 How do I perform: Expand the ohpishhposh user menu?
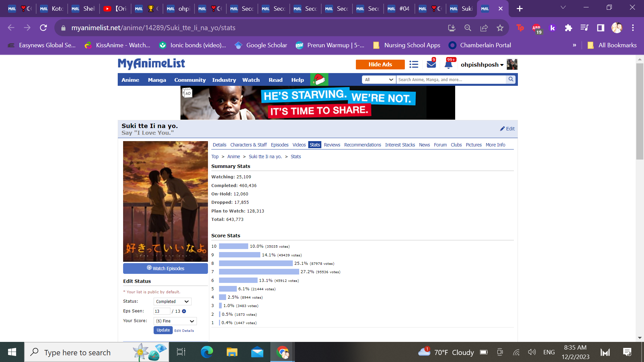pyautogui.click(x=482, y=65)
